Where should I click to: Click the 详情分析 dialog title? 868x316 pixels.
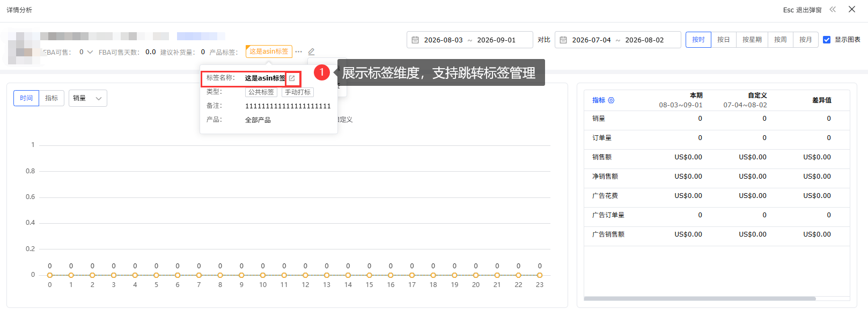click(x=19, y=10)
